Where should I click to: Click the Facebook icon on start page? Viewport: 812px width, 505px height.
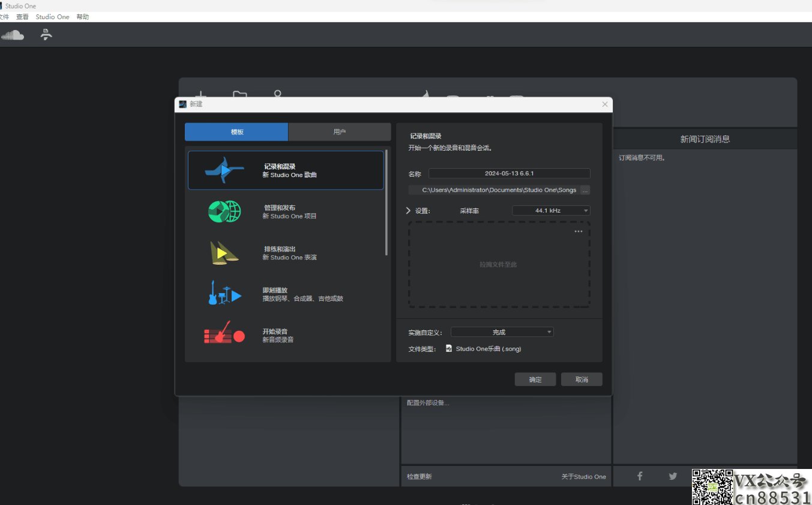click(x=640, y=476)
